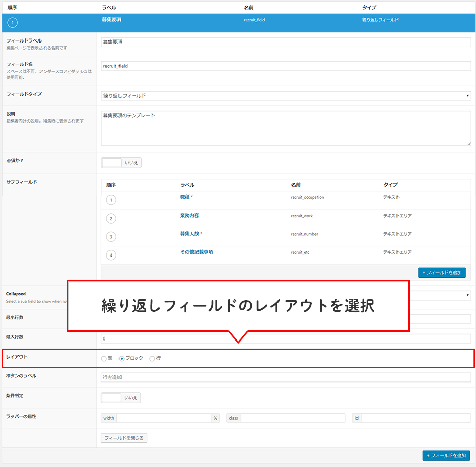The width and height of the screenshot is (476, 467).
Task: Toggle the 必須か？ switch
Action: coord(121,163)
